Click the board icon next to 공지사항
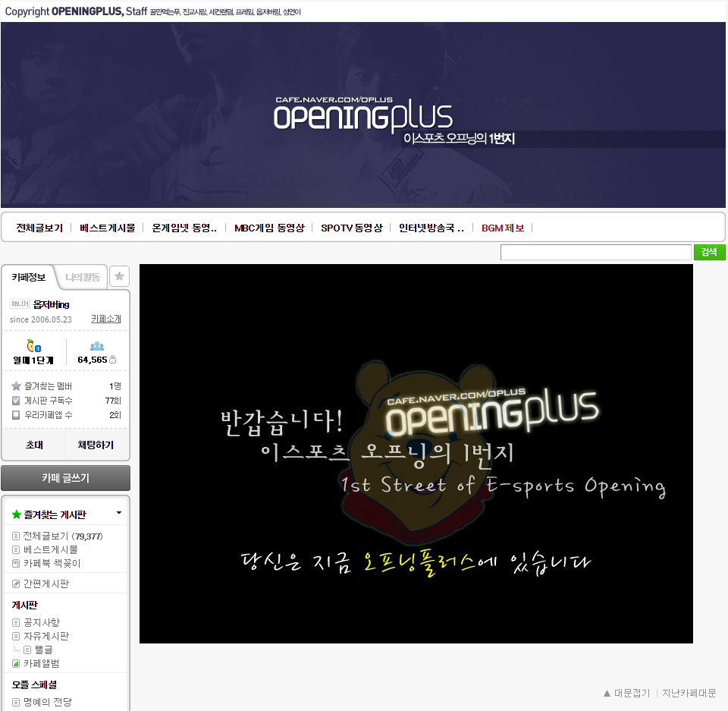The height and width of the screenshot is (711, 728). (16, 622)
